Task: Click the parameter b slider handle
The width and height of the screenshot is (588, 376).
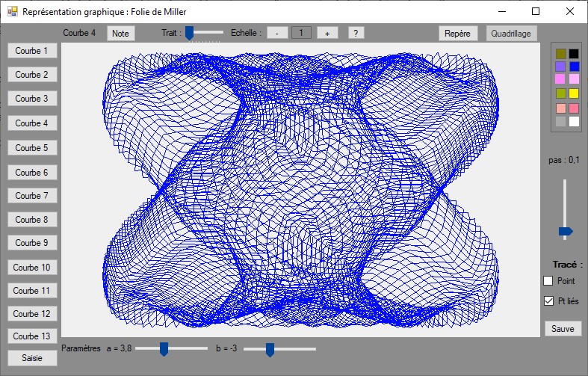Action: click(270, 348)
